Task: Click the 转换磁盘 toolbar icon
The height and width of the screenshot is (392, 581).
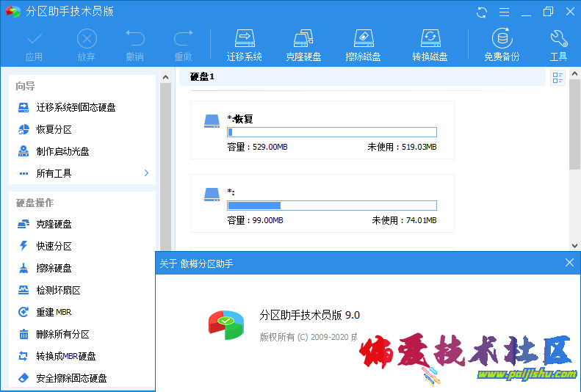Action: (430, 45)
